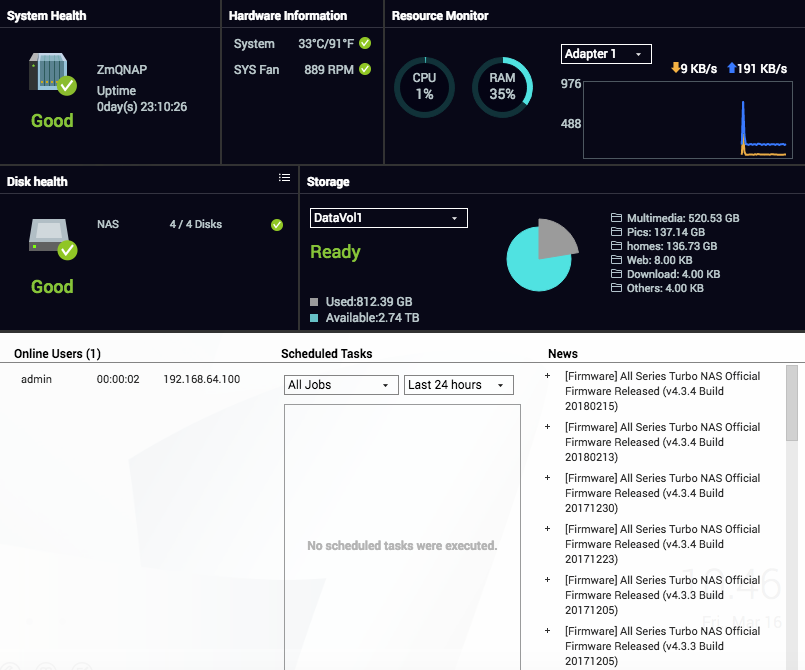The image size is (805, 670).
Task: Click the homes: 136.73 GB entry
Action: pyautogui.click(x=672, y=245)
